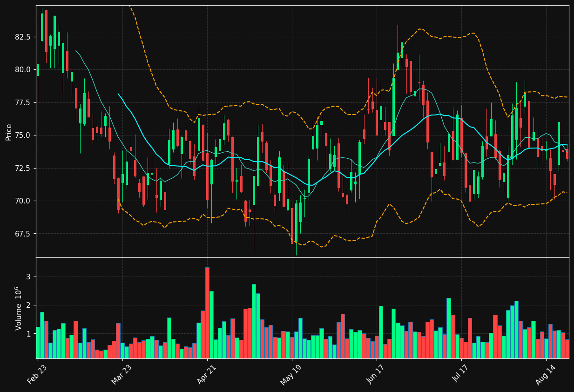Click the Jul 17 date label
The width and height of the screenshot is (574, 392).
461,375
